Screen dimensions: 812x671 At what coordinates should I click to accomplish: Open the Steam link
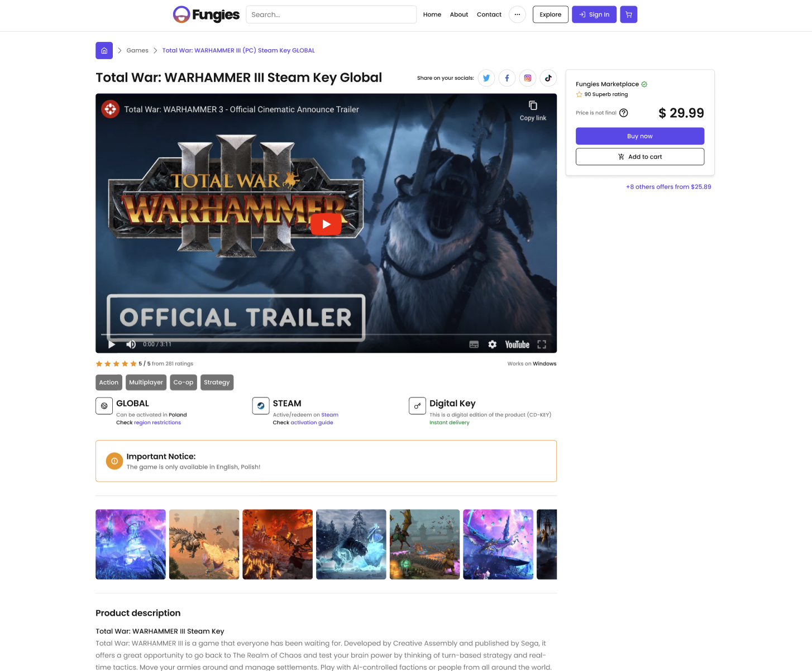tap(329, 415)
